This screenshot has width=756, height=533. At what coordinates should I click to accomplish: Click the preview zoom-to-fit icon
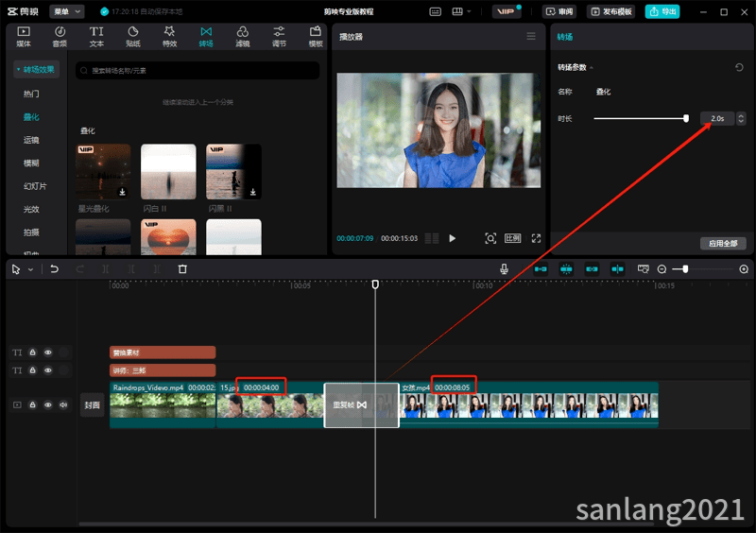click(490, 238)
